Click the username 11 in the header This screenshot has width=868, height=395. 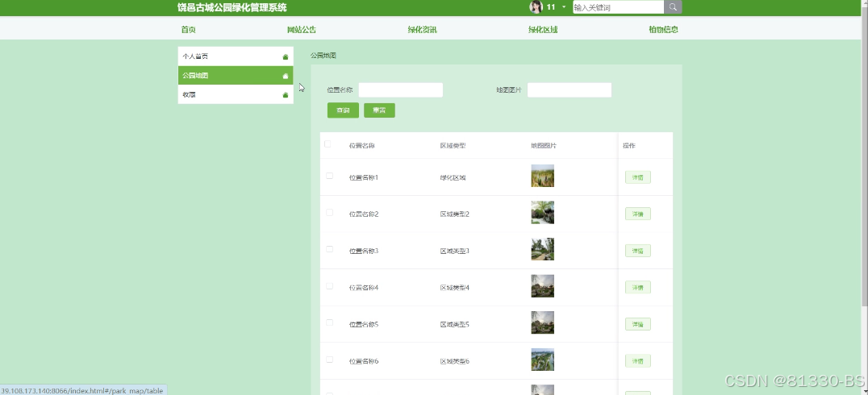(551, 7)
